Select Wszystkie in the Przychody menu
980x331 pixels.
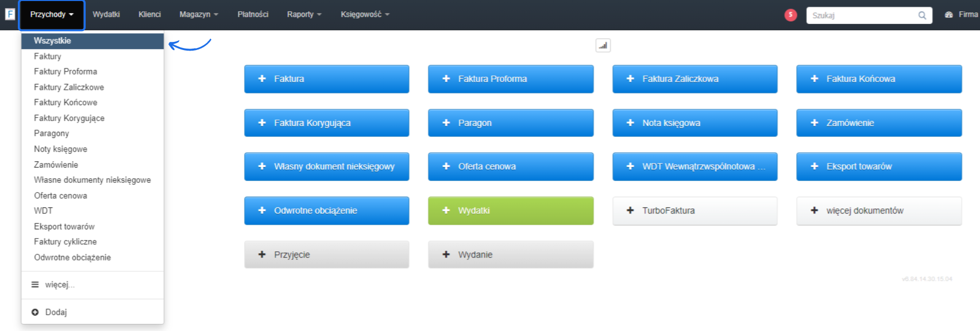pyautogui.click(x=92, y=41)
